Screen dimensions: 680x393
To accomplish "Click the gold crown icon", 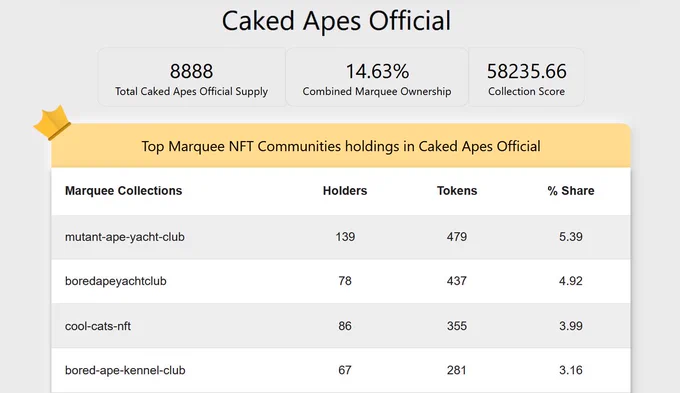I will 52,123.
